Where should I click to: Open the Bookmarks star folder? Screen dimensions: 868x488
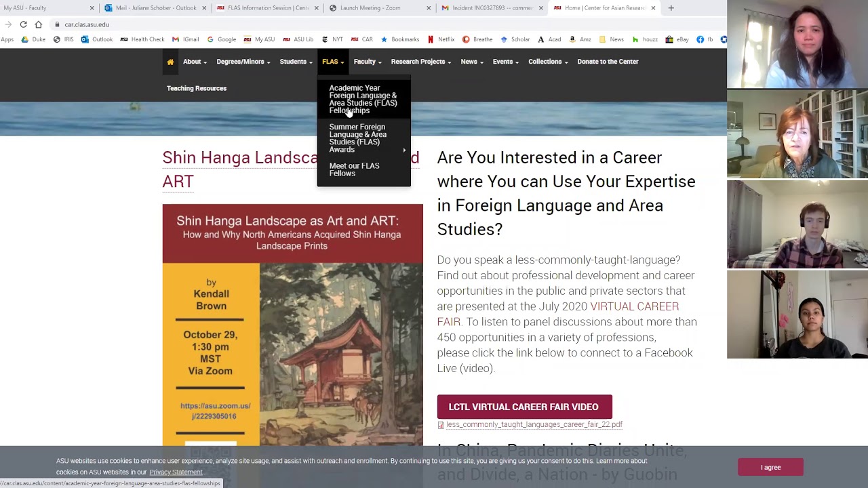click(400, 39)
